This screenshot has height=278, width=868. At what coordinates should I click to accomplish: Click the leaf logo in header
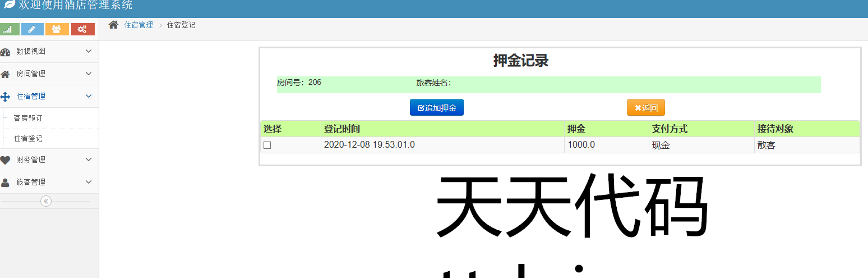[x=9, y=6]
